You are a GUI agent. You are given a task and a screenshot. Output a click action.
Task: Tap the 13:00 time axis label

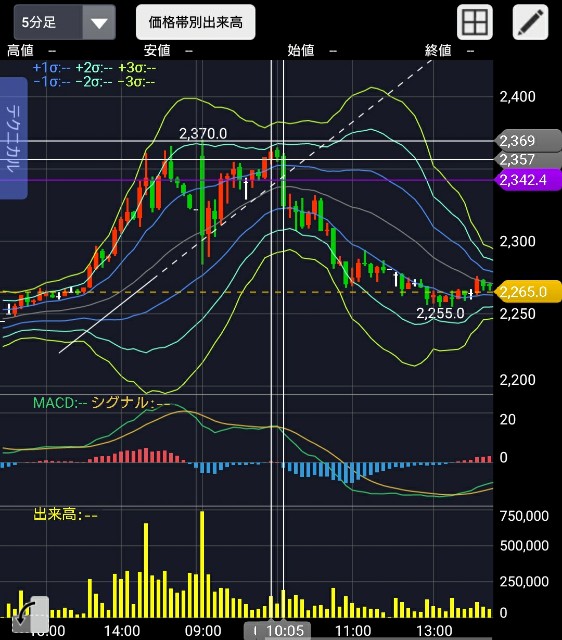coord(434,631)
